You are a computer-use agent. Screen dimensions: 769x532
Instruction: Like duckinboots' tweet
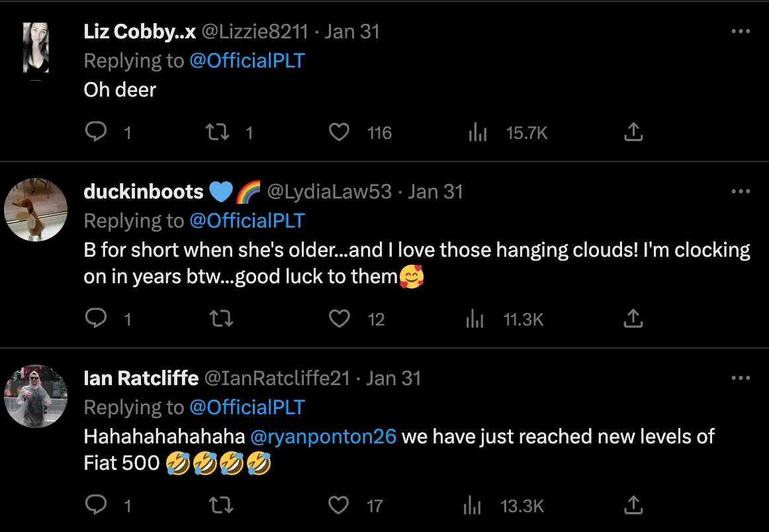tap(339, 320)
